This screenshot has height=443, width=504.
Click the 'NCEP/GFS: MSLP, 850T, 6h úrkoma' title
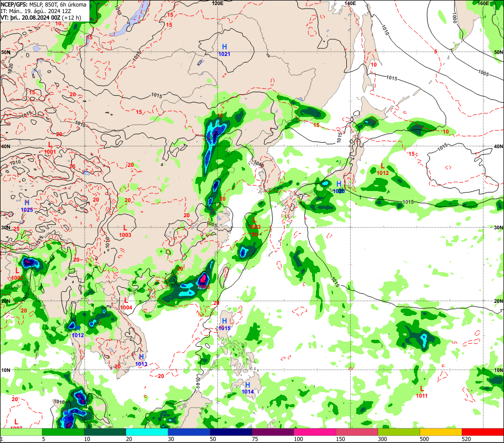click(x=43, y=5)
